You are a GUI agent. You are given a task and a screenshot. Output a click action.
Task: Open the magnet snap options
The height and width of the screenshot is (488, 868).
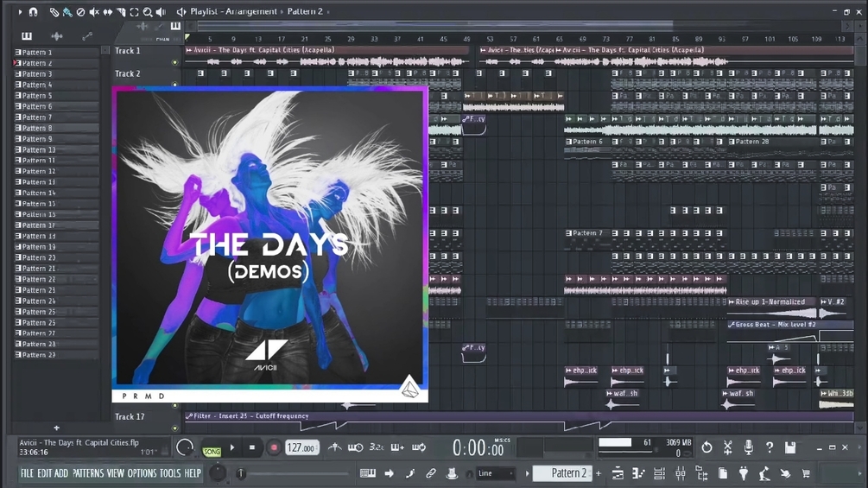coord(33,11)
